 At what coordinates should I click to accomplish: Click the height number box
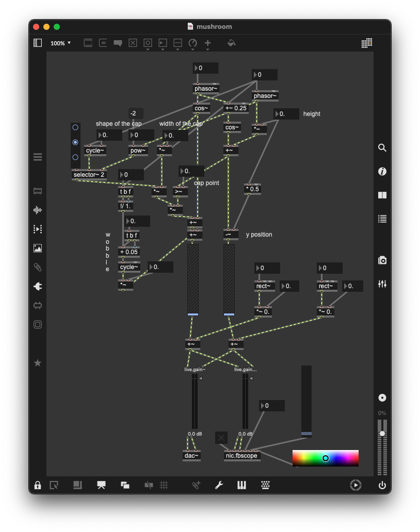[286, 114]
